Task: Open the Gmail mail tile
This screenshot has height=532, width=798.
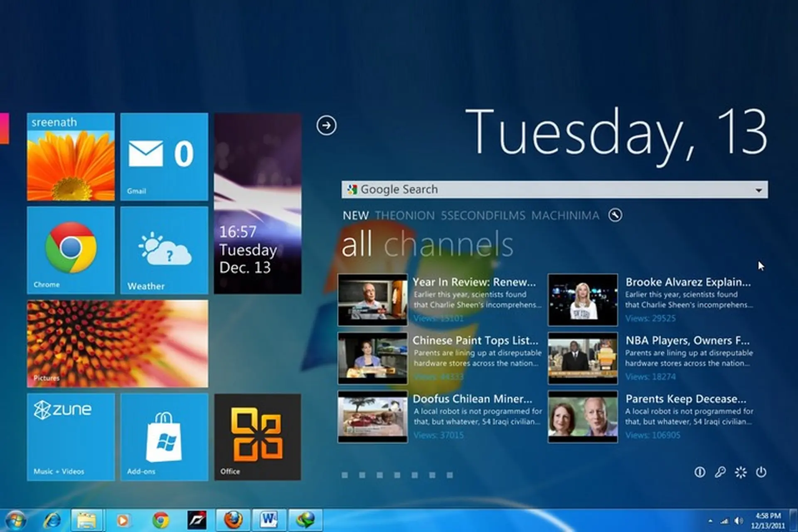Action: 164,157
